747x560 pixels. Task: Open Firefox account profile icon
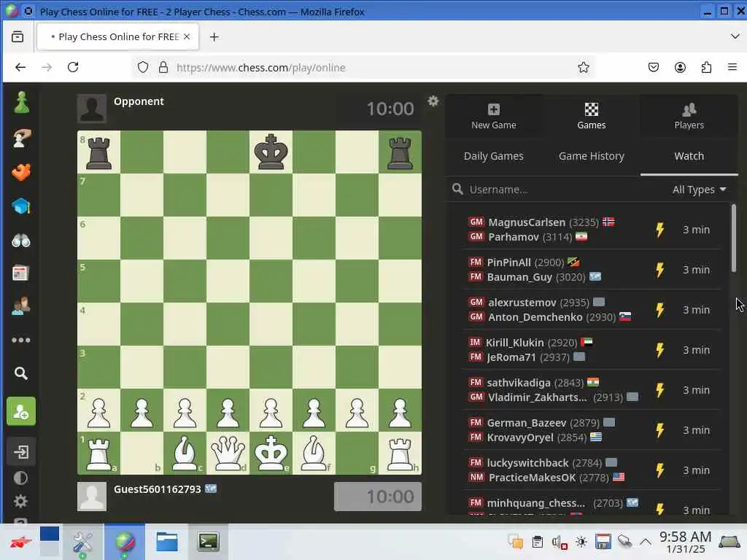pos(680,67)
